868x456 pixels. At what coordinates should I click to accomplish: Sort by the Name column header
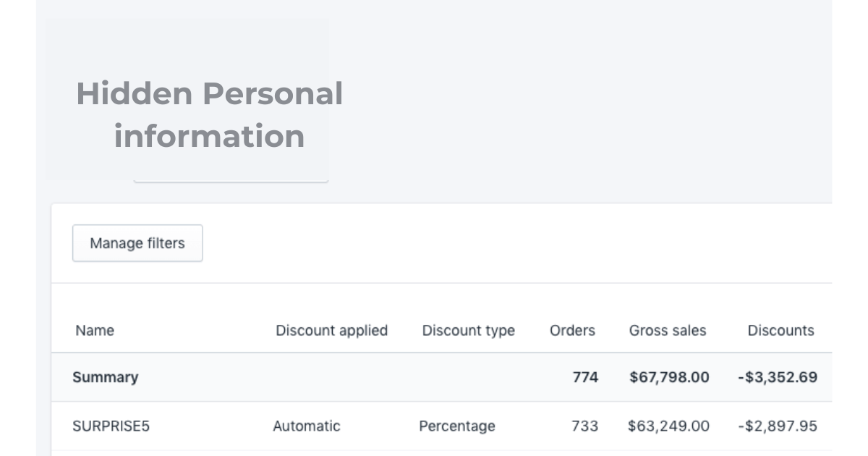pyautogui.click(x=95, y=331)
